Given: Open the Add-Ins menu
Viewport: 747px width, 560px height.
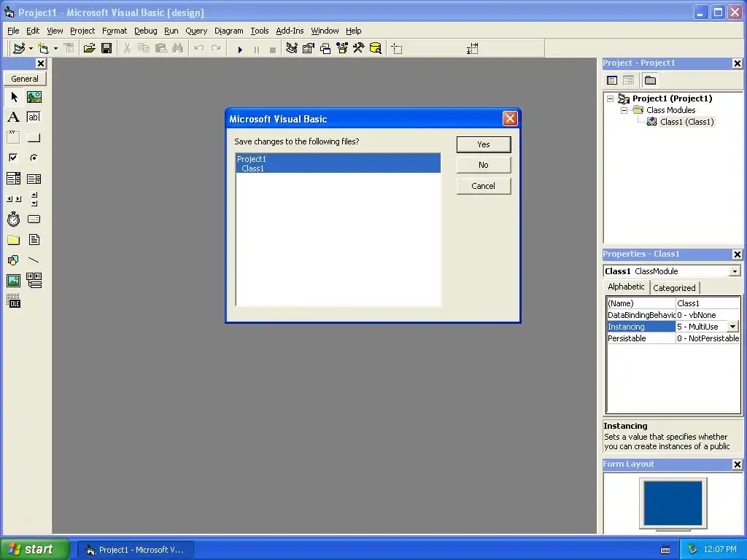Looking at the screenshot, I should pos(290,31).
